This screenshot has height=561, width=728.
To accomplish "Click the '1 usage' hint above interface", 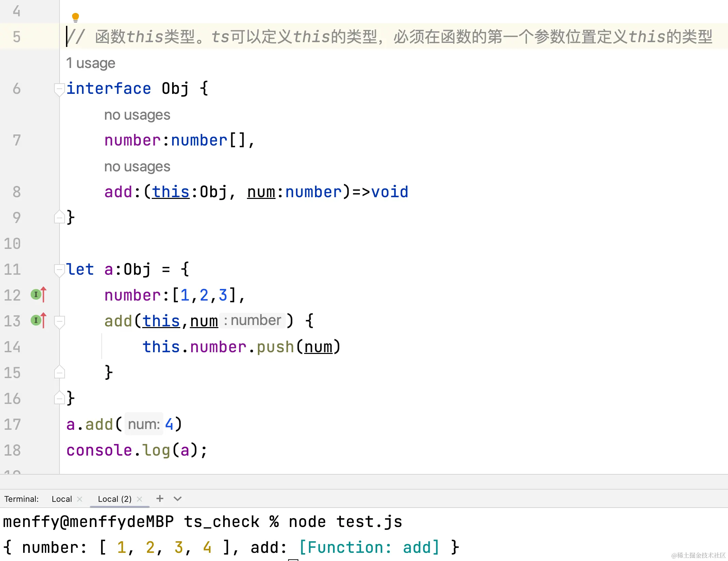I will click(91, 63).
